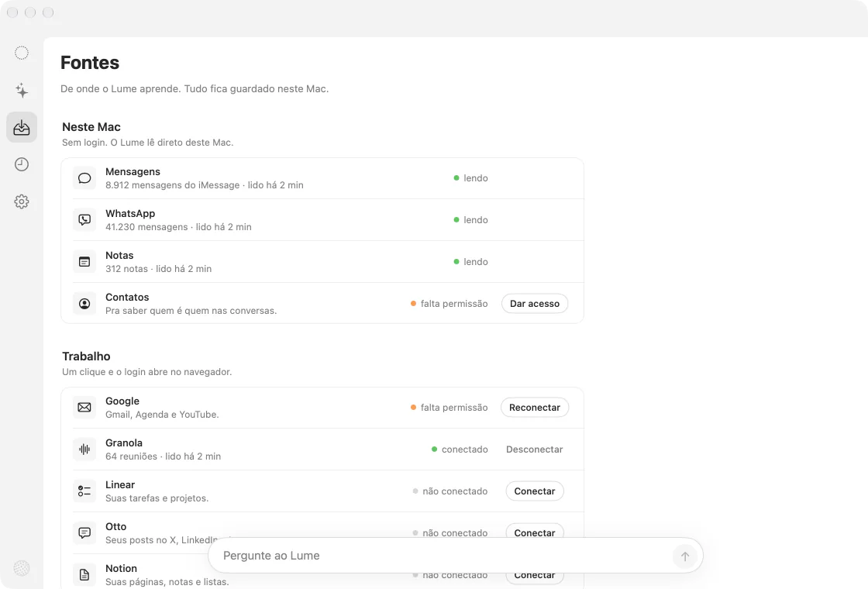Click não conectado status for Linear
The height and width of the screenshot is (589, 868).
(450, 491)
